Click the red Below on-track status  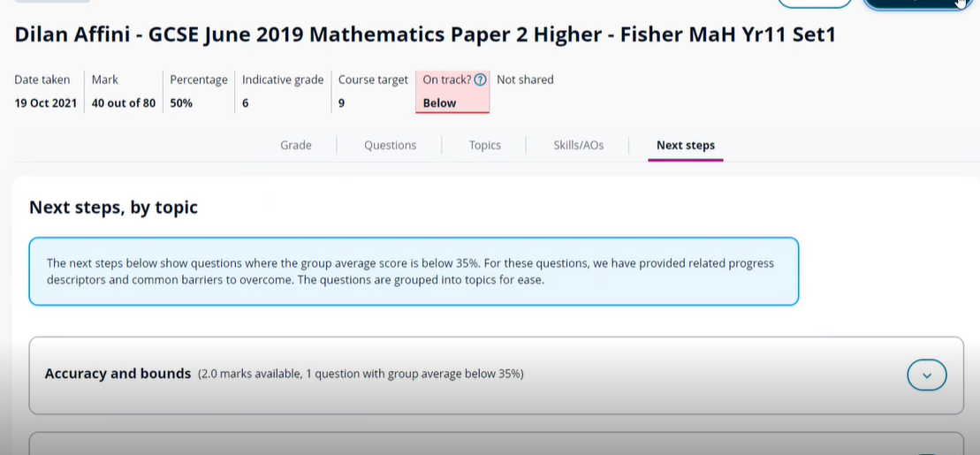click(x=440, y=102)
